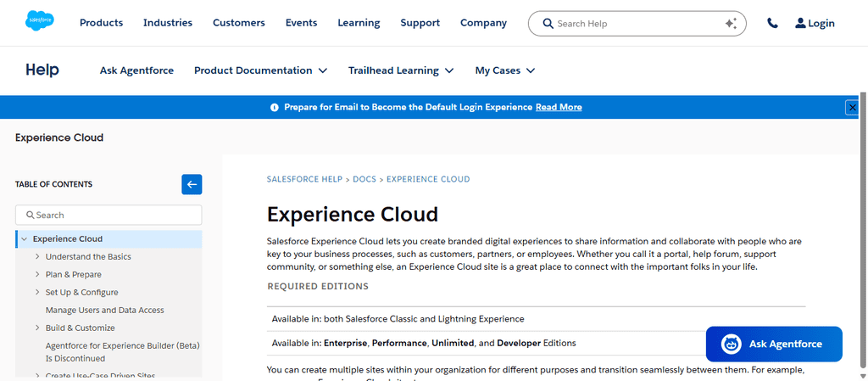Click the Login user icon

pos(800,23)
